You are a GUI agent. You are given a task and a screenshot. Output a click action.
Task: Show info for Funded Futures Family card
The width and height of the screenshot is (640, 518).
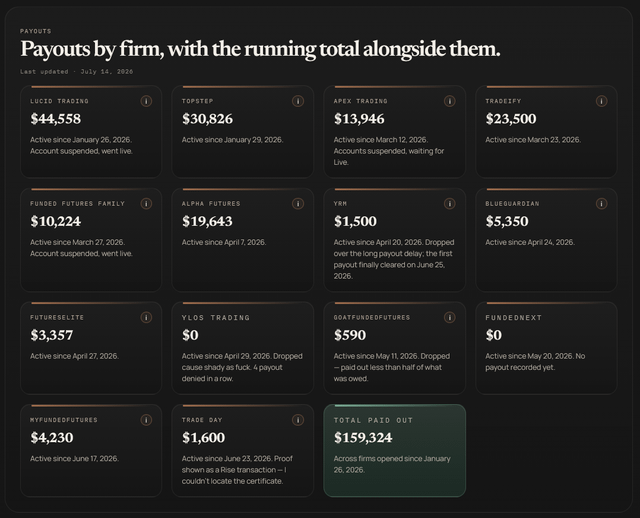click(x=146, y=203)
